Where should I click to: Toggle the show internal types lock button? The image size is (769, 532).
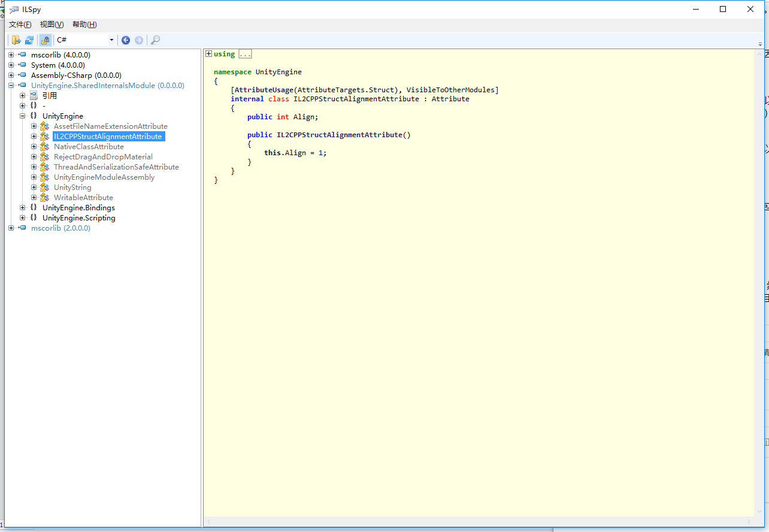(45, 40)
